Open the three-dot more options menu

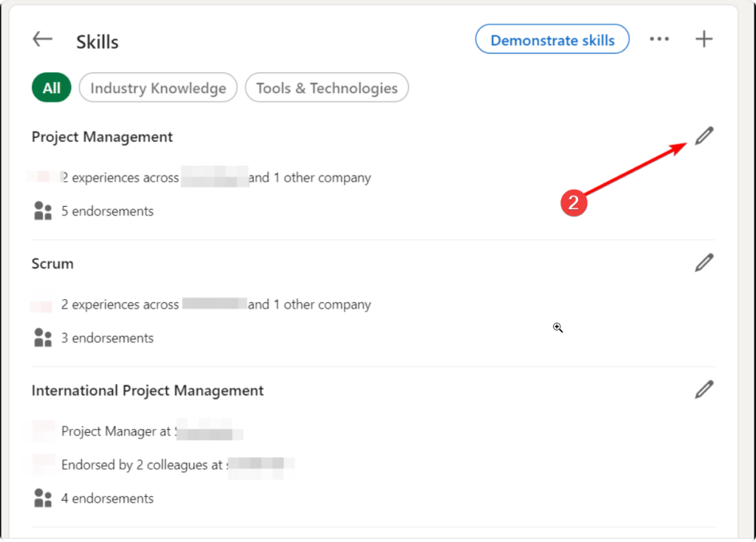point(659,40)
